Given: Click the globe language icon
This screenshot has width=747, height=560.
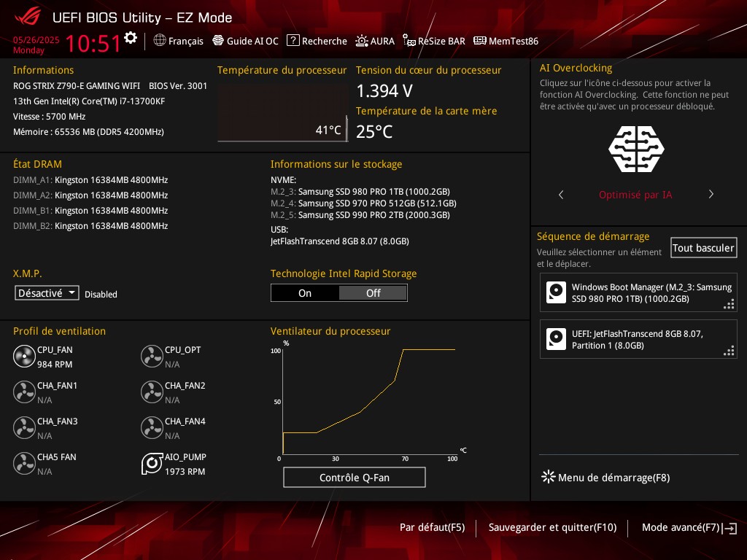Looking at the screenshot, I should pyautogui.click(x=160, y=41).
